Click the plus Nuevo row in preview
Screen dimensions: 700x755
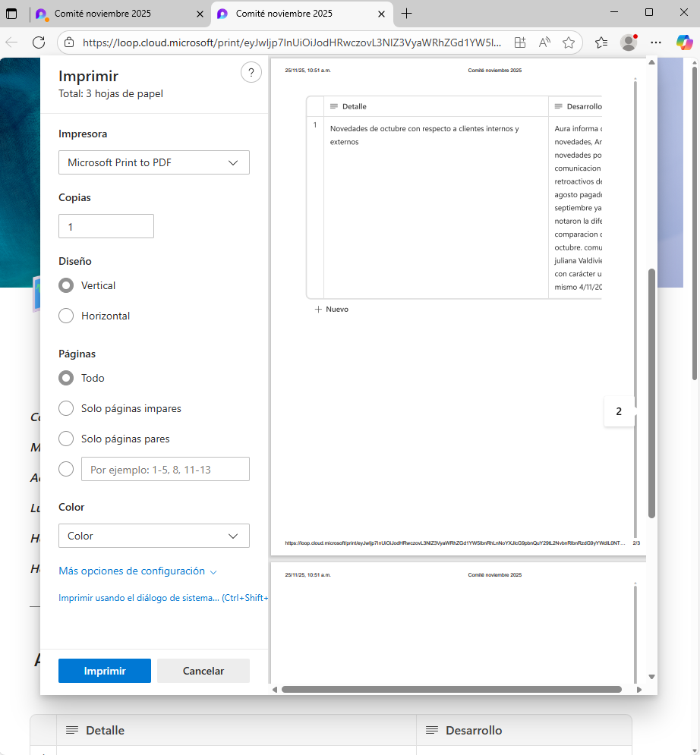[332, 309]
